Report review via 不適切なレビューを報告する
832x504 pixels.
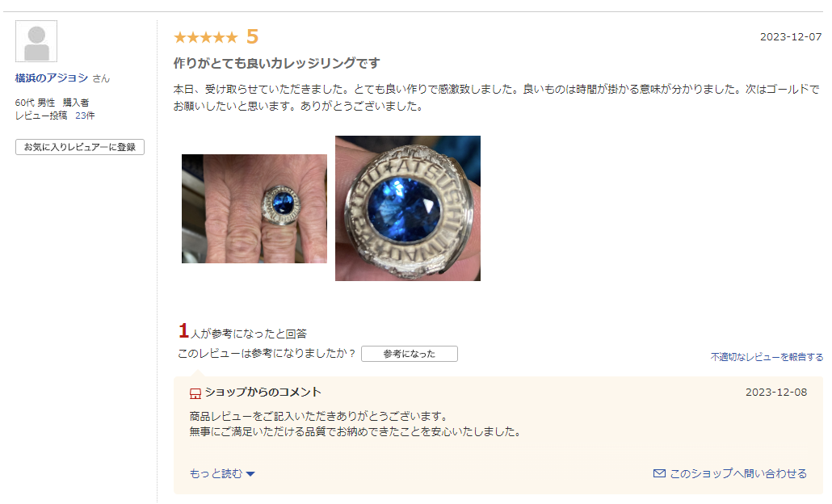[767, 357]
